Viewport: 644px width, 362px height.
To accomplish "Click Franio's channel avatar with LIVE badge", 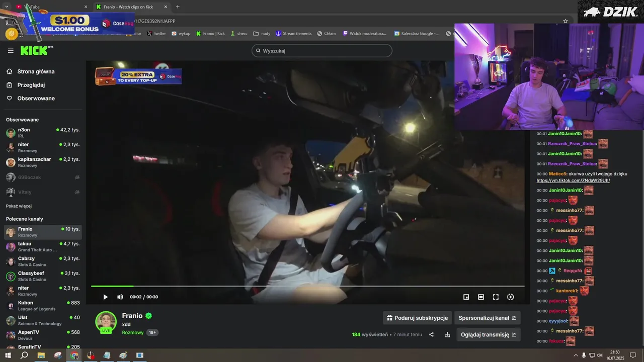I will (x=106, y=322).
